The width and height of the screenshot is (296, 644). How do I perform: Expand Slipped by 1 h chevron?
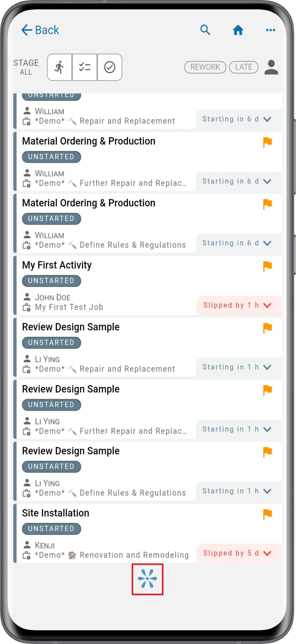point(267,305)
